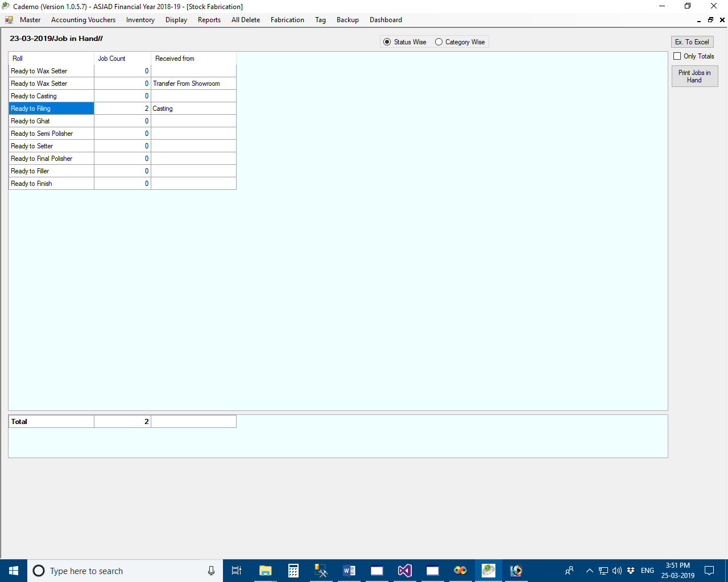Select the Status Wise radio button
728x582 pixels.
tap(387, 42)
